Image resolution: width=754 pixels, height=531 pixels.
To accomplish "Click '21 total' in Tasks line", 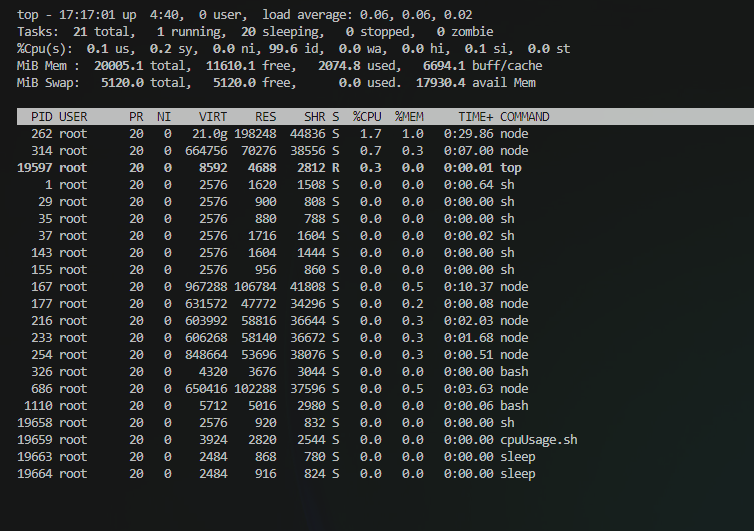I will 101,32.
